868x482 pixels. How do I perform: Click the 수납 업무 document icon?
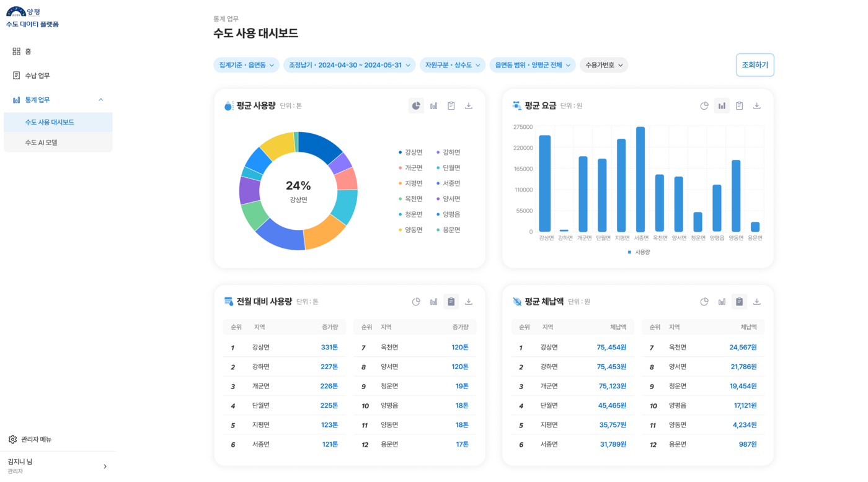(17, 76)
